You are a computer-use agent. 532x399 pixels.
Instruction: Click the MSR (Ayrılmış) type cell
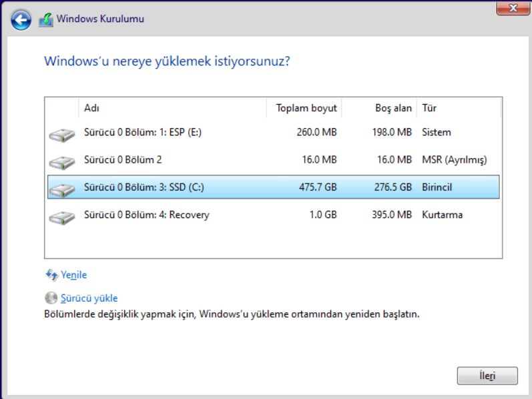pos(455,160)
